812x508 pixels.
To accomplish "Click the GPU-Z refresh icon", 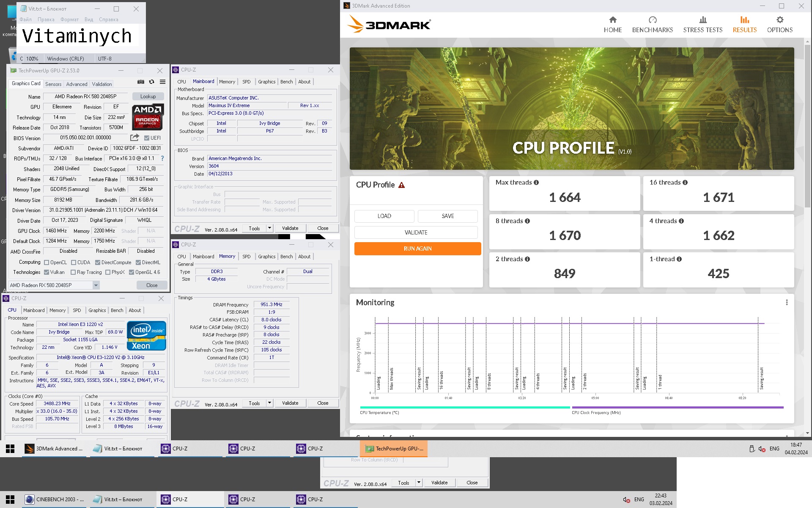I will point(151,82).
